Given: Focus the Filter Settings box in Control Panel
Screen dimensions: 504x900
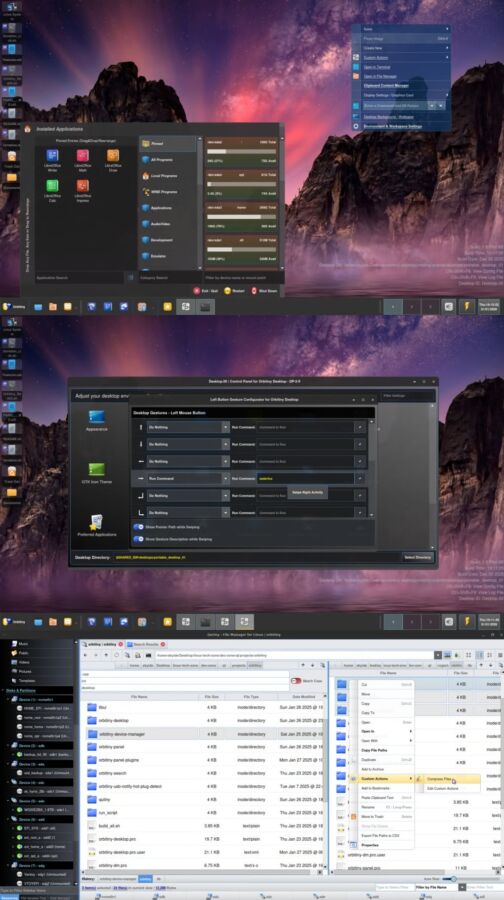Looking at the screenshot, I should point(407,396).
